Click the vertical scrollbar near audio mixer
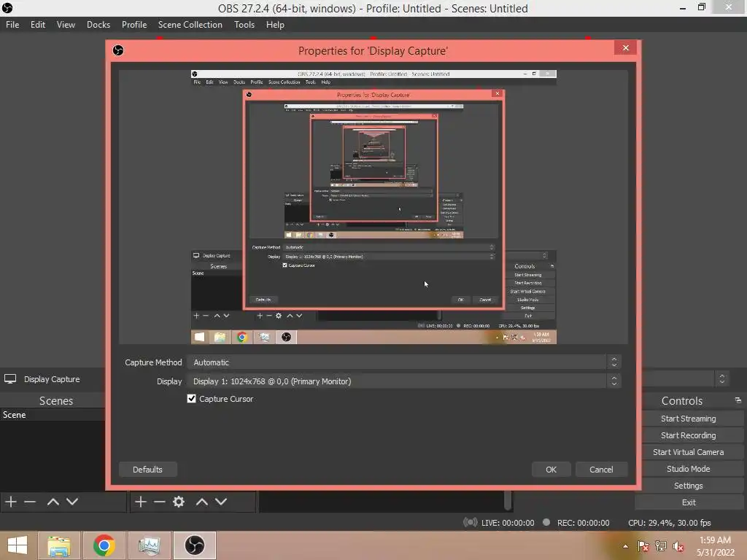 (x=508, y=500)
